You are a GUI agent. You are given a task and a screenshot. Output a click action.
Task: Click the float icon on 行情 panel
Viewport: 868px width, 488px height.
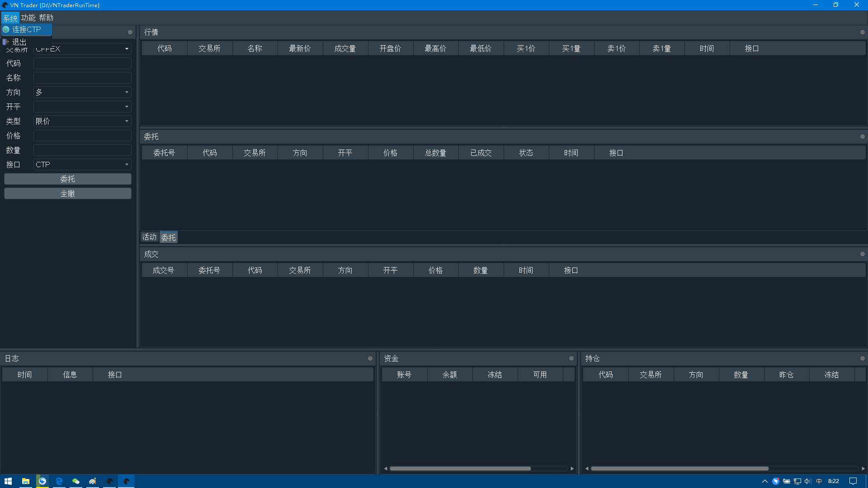(x=862, y=32)
